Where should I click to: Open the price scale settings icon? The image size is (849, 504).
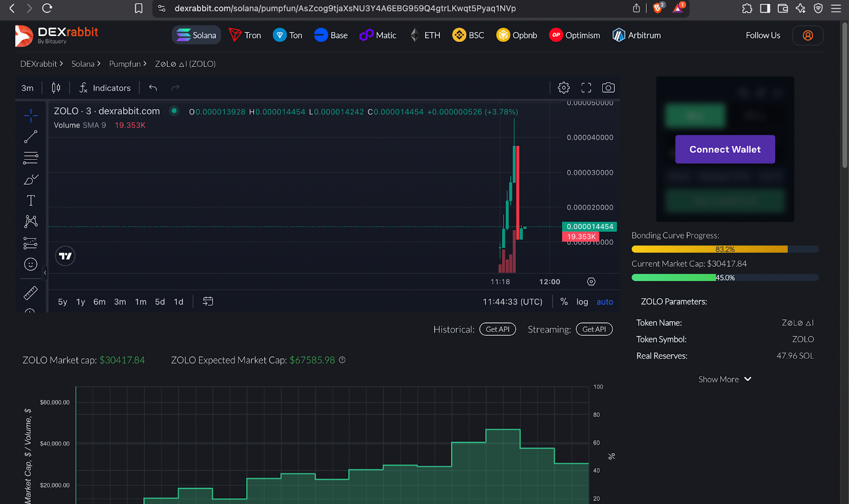[x=591, y=282]
